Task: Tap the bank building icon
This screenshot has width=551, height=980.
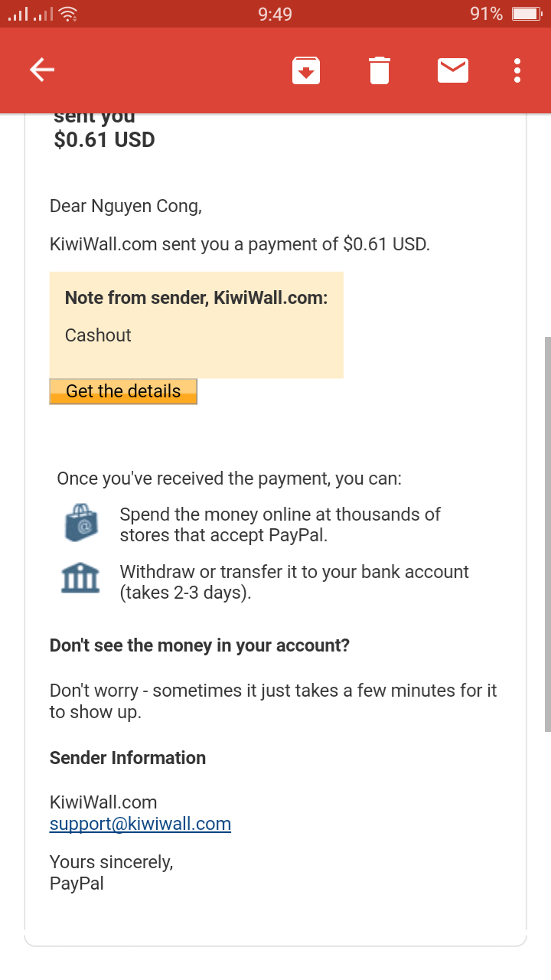Action: pos(80,578)
